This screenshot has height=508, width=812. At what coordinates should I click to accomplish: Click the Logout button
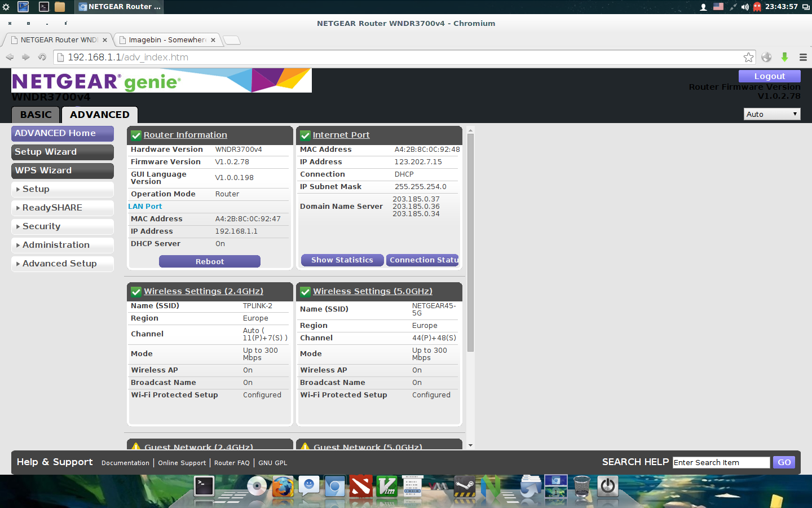pyautogui.click(x=770, y=76)
